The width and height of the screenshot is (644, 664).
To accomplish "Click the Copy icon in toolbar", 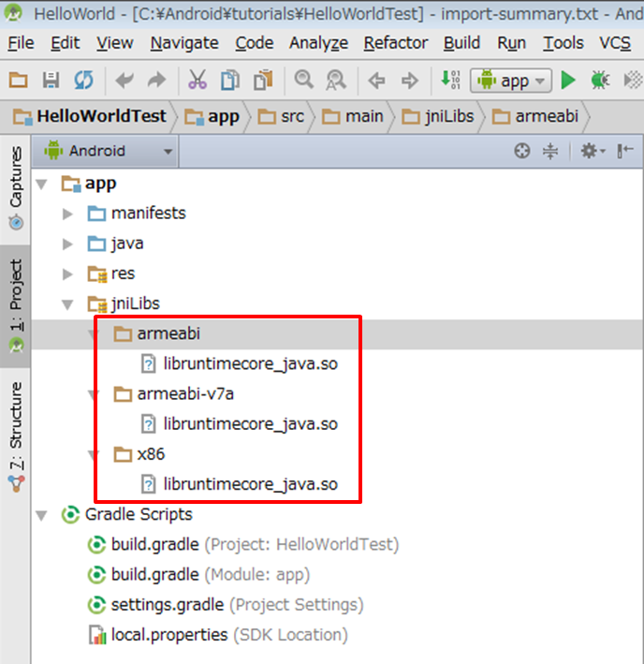I will pos(229,80).
